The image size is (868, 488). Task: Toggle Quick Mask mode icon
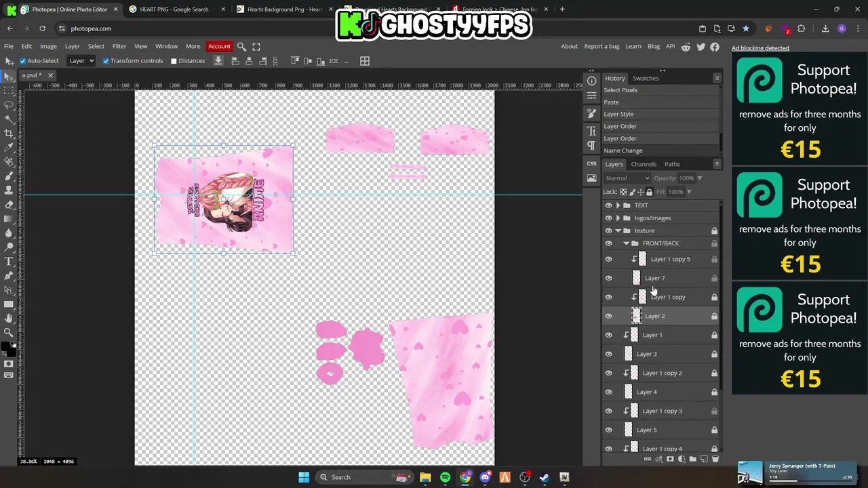pos(9,364)
